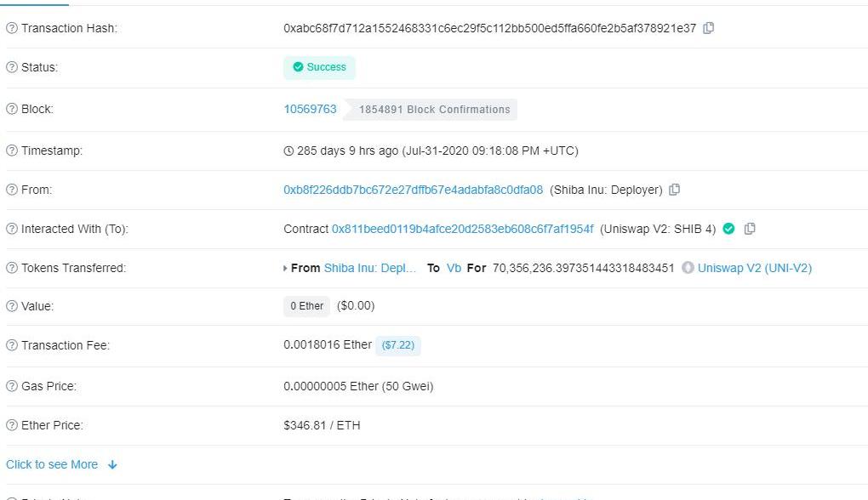Image resolution: width=868 pixels, height=500 pixels.
Task: Click the $7.22 transaction fee badge
Action: [x=397, y=345]
